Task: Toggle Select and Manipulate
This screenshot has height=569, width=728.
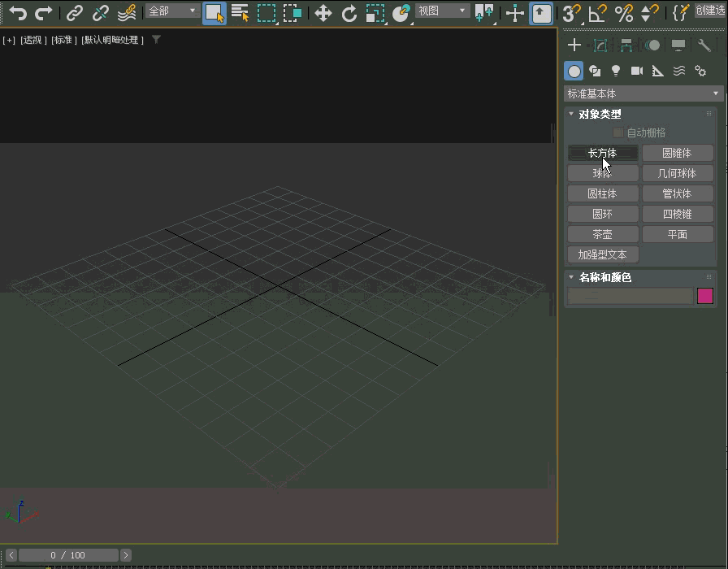Action: (515, 13)
